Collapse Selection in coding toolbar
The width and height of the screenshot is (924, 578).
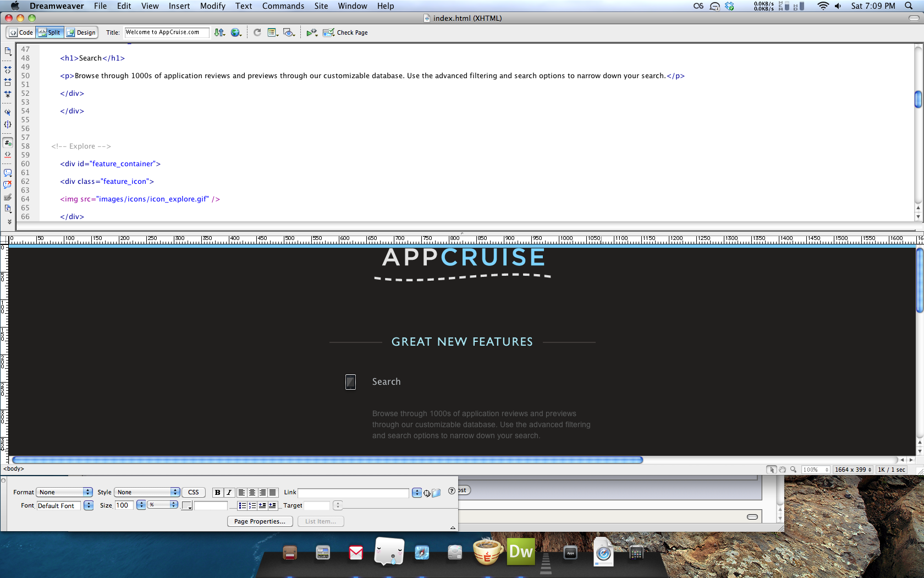pyautogui.click(x=8, y=82)
